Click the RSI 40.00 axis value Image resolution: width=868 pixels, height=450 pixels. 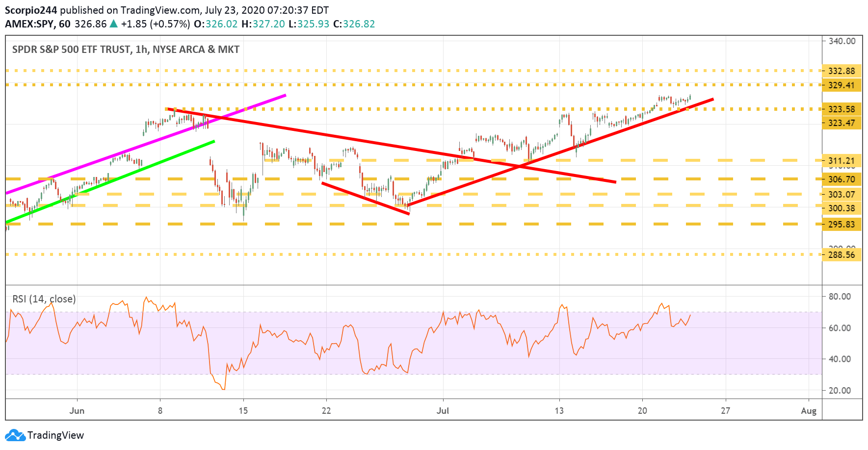point(840,359)
